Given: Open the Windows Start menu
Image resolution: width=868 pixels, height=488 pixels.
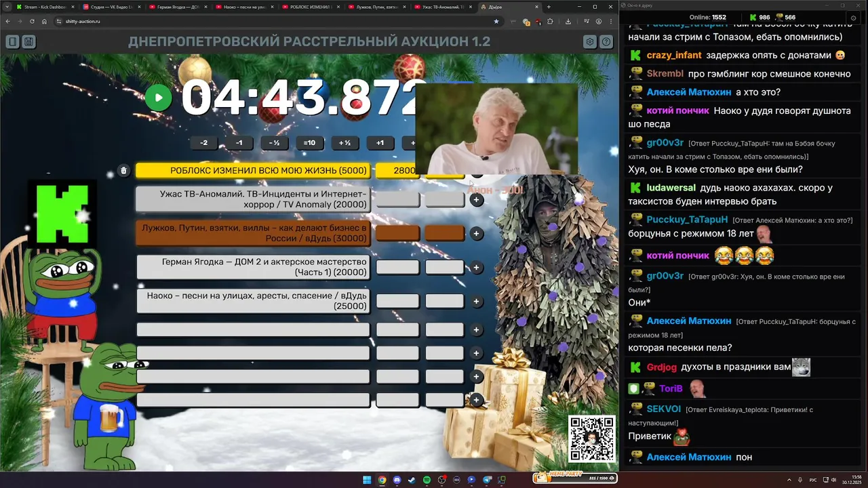Looking at the screenshot, I should click(x=367, y=480).
